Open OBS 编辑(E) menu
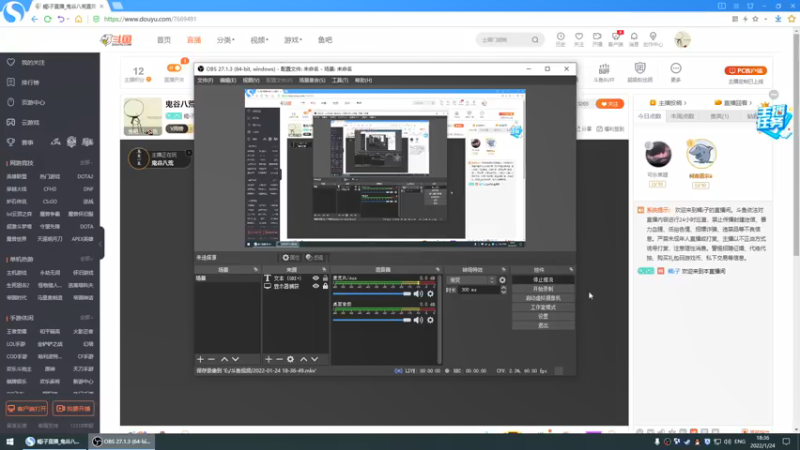Screen dimensions: 800x450 point(228,80)
